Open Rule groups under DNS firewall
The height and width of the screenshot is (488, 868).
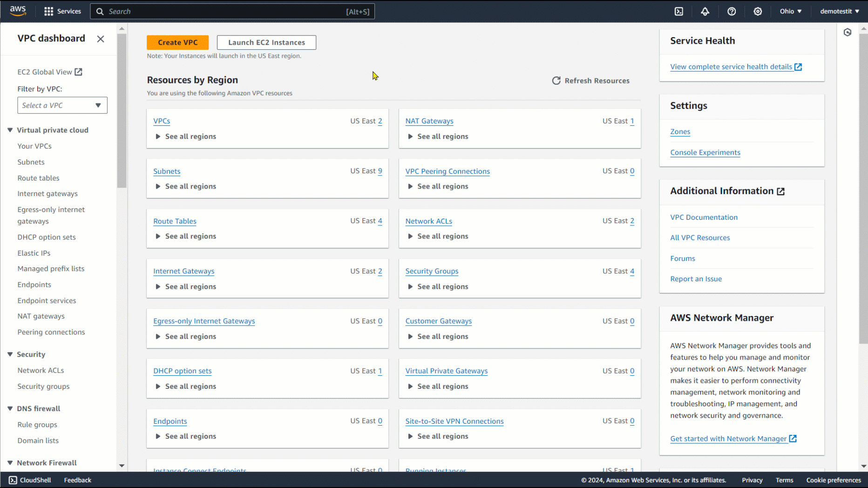coord(37,425)
